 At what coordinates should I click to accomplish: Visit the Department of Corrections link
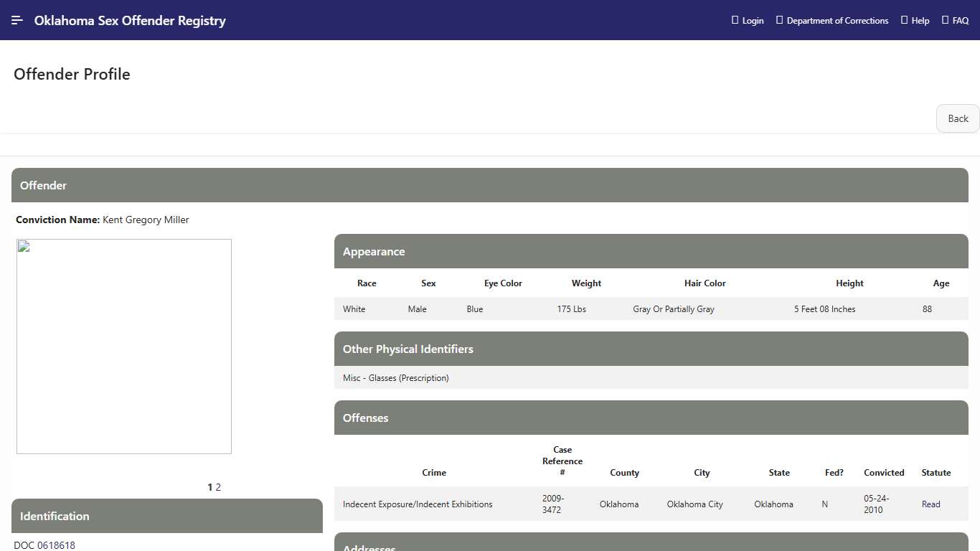point(832,21)
